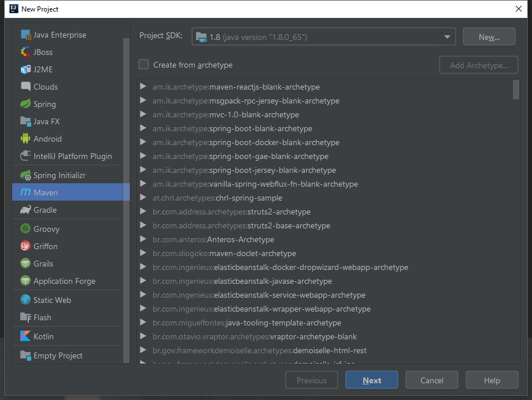Viewport: 532px width, 400px height.
Task: Click the Java Enterprise icon
Action: click(x=26, y=35)
